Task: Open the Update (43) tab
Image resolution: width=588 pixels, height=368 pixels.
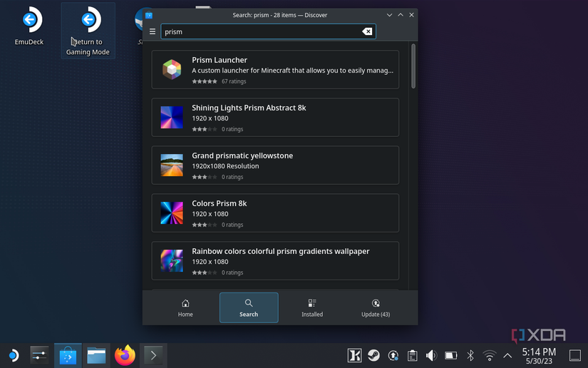Action: (376, 307)
